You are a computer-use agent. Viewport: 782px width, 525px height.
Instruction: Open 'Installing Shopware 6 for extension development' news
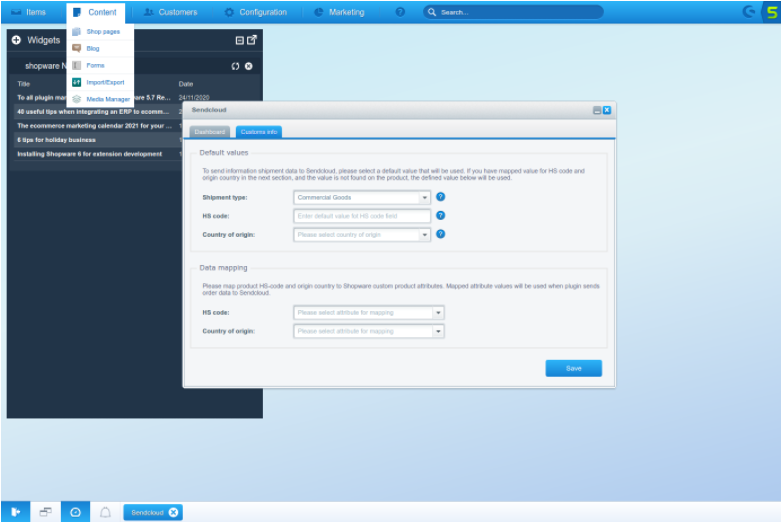pyautogui.click(x=90, y=154)
